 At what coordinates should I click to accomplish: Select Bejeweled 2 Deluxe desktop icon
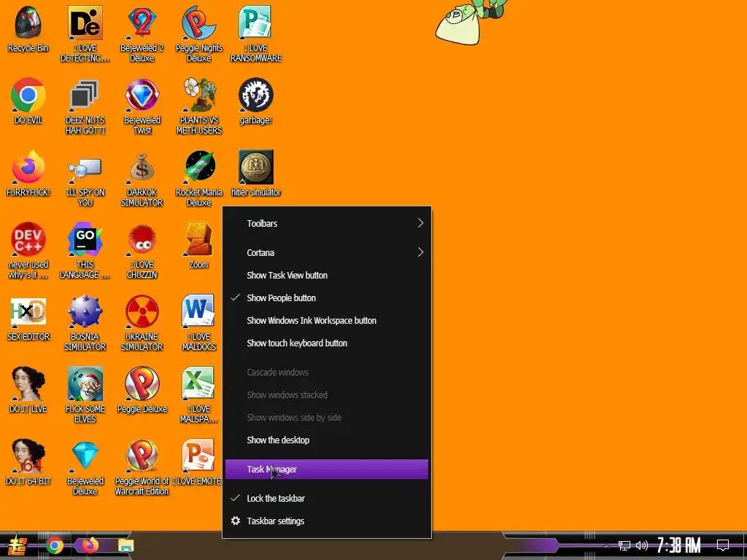click(142, 23)
